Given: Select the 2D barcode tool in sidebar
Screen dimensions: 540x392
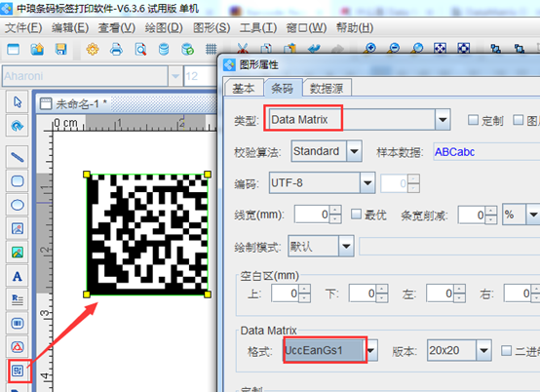Looking at the screenshot, I should tap(18, 371).
